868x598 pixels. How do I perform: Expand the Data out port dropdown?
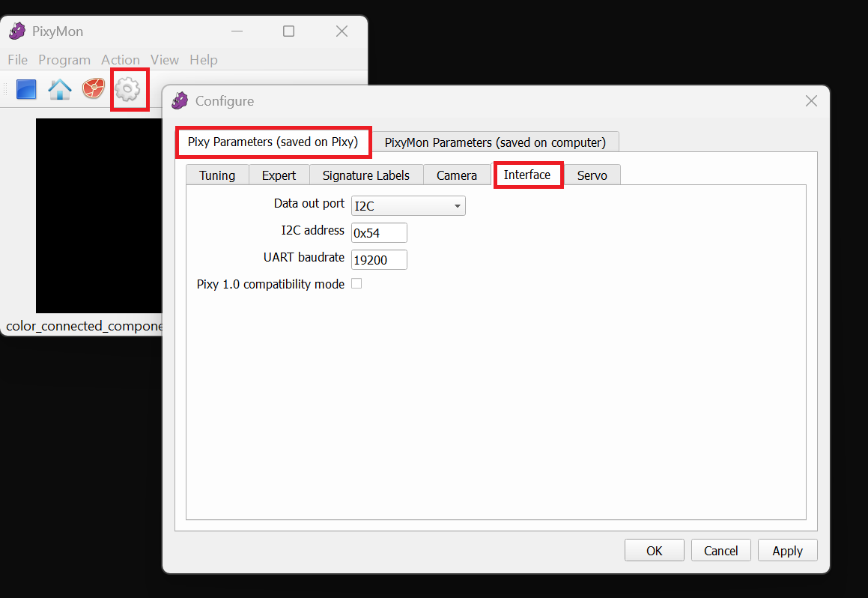pos(408,206)
